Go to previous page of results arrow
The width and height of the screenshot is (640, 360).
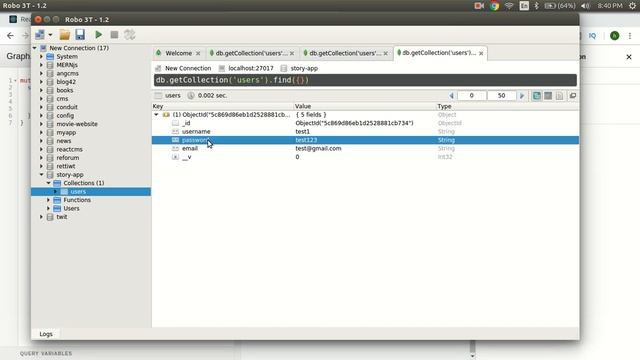451,96
